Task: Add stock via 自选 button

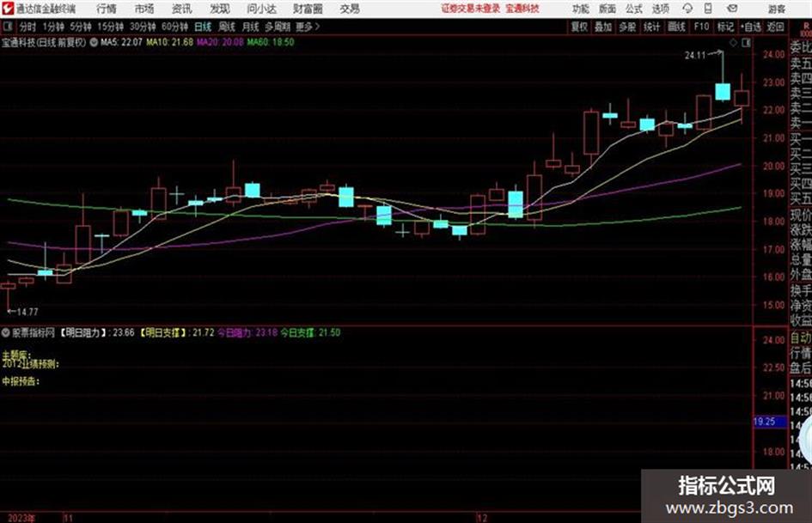Action: pos(751,27)
